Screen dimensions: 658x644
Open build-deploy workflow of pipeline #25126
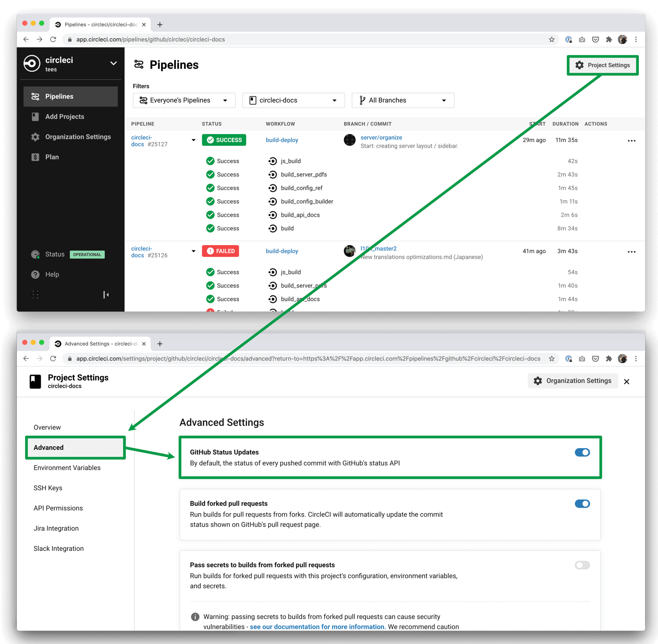click(x=282, y=251)
